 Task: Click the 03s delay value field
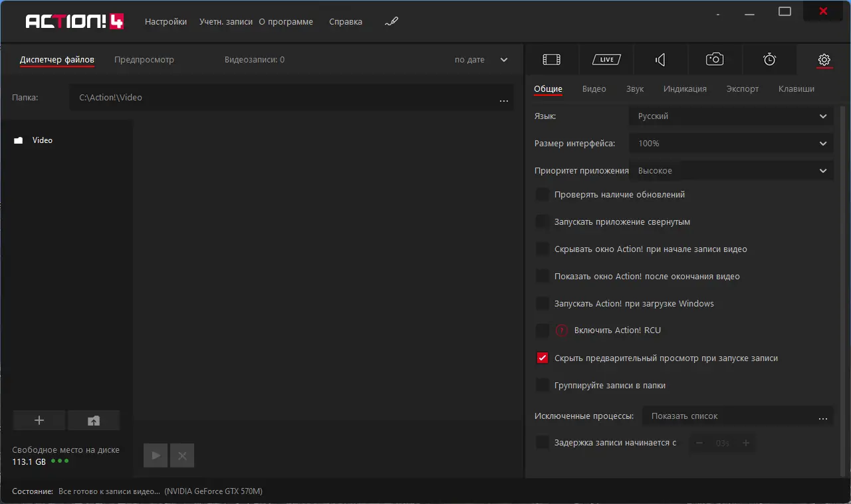(x=723, y=443)
